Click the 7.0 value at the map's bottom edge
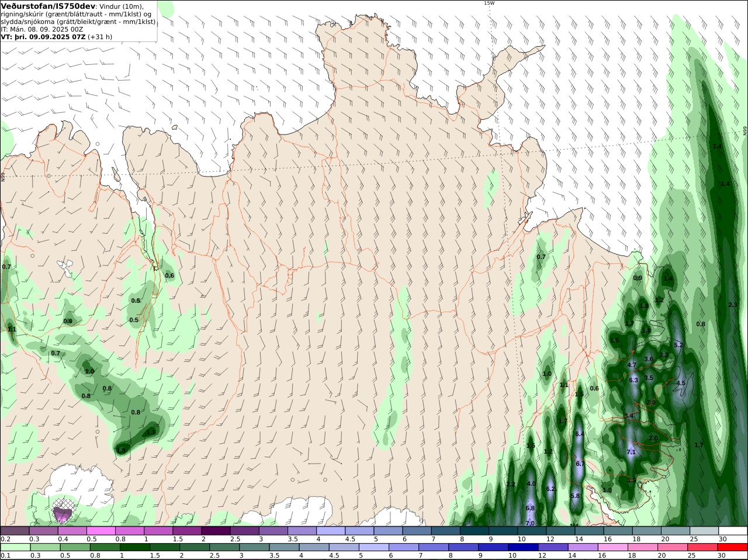Screen dimensions: 748x560 [x=530, y=523]
